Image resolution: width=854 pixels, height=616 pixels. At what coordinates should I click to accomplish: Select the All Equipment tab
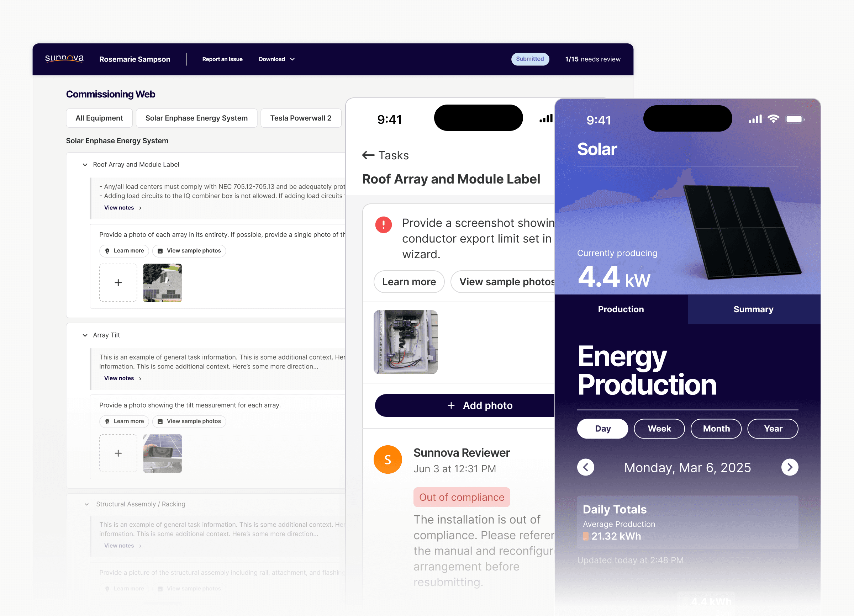(99, 118)
